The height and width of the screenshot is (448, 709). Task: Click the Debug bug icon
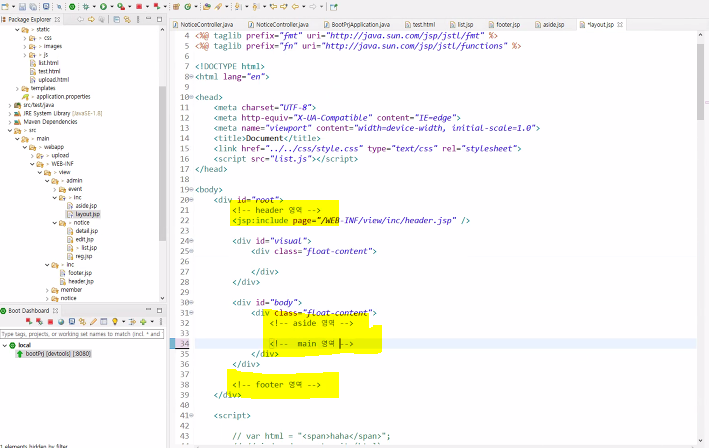click(x=85, y=7)
